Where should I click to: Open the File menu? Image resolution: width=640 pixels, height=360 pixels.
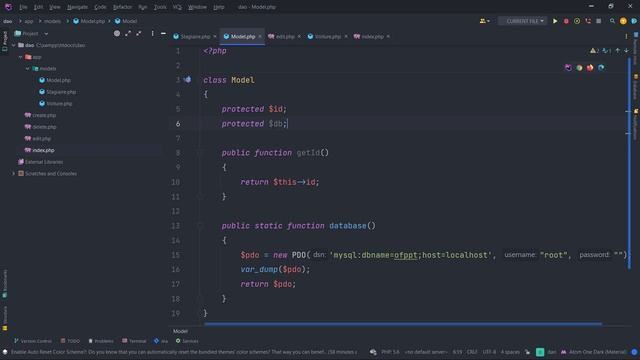point(23,7)
